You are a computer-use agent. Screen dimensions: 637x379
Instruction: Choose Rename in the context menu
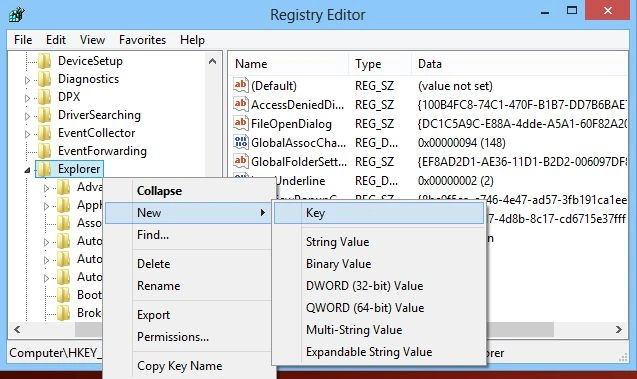pyautogui.click(x=188, y=286)
